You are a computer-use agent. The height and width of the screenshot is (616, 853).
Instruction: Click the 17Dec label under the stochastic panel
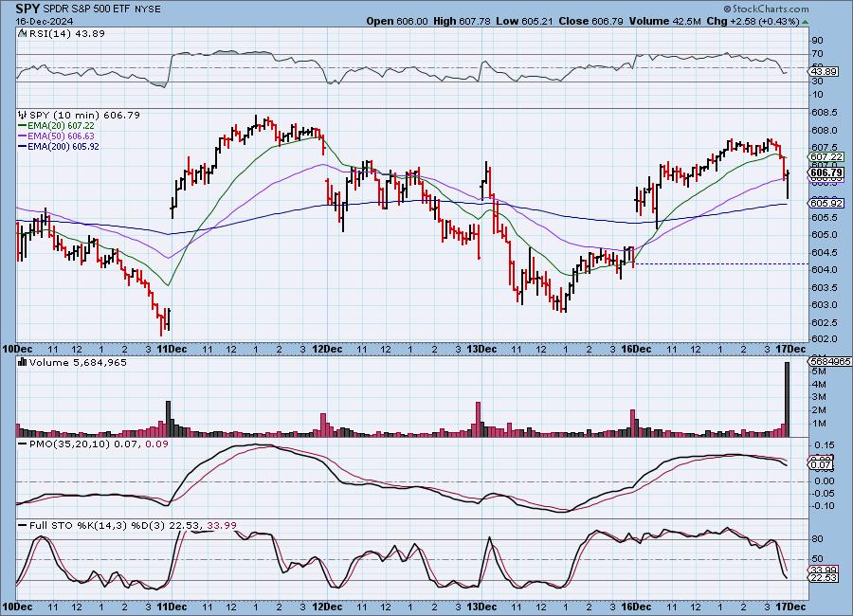pyautogui.click(x=790, y=607)
